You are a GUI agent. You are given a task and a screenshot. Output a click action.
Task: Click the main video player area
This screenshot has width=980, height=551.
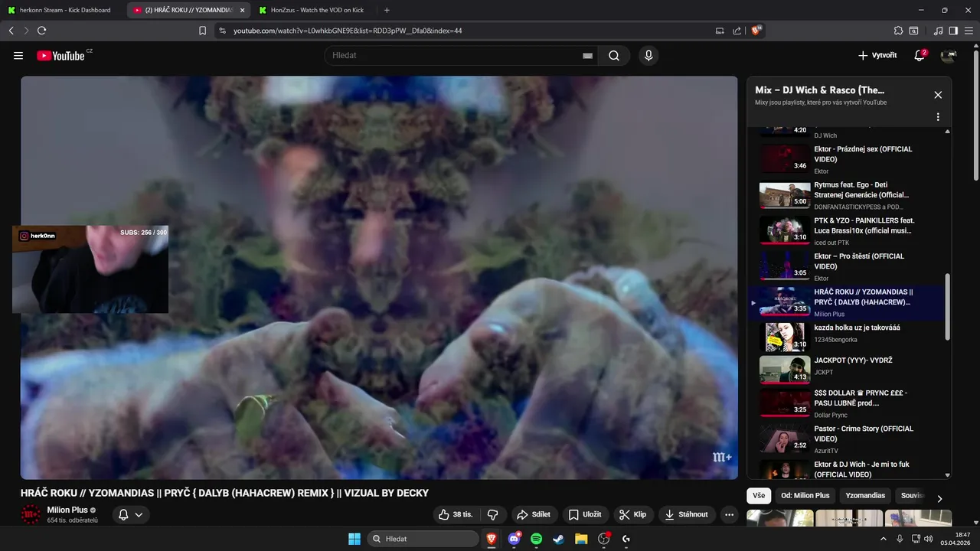379,278
